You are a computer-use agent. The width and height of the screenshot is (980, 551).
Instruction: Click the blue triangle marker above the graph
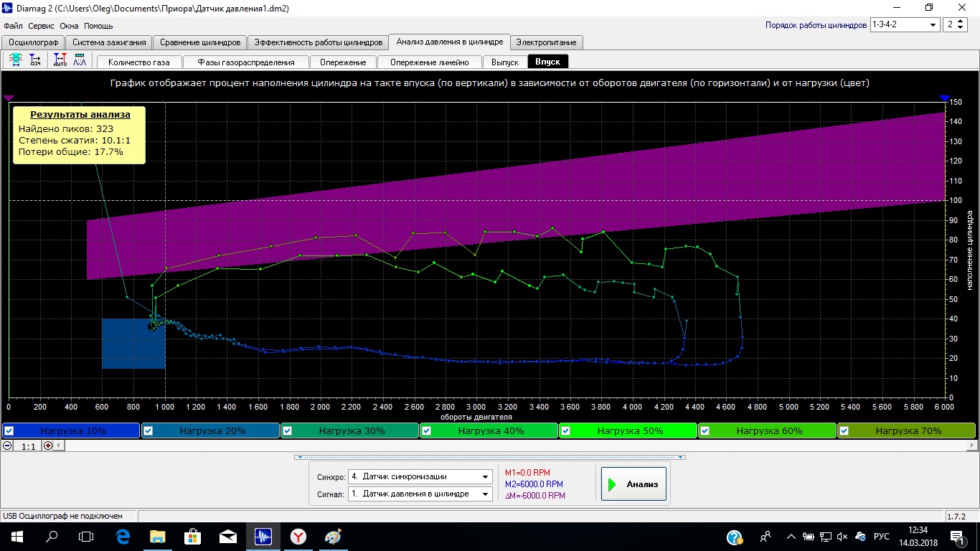click(x=945, y=98)
